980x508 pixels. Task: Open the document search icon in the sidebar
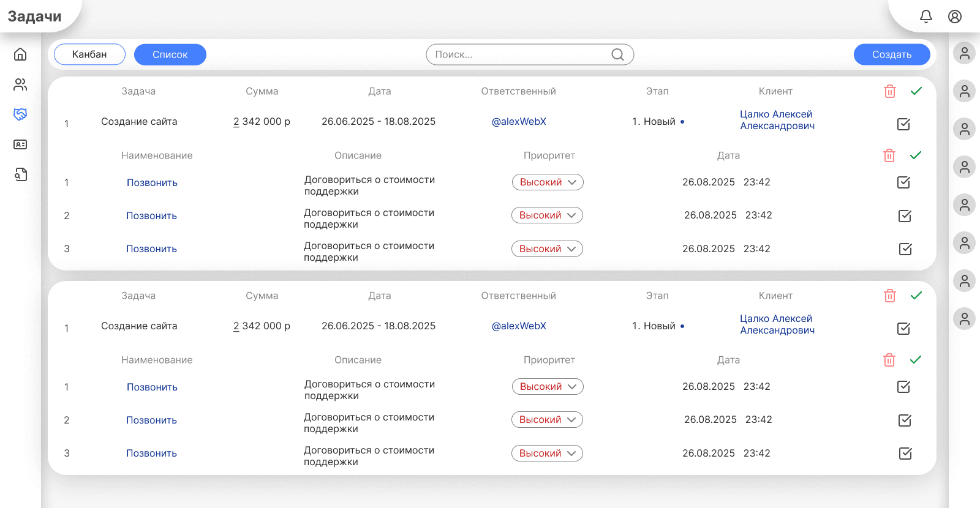[20, 174]
